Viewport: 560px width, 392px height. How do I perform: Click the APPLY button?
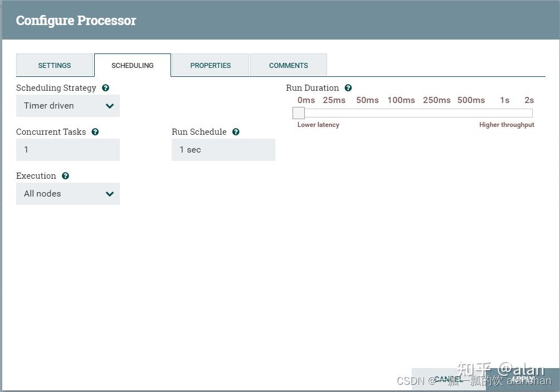[x=523, y=379]
